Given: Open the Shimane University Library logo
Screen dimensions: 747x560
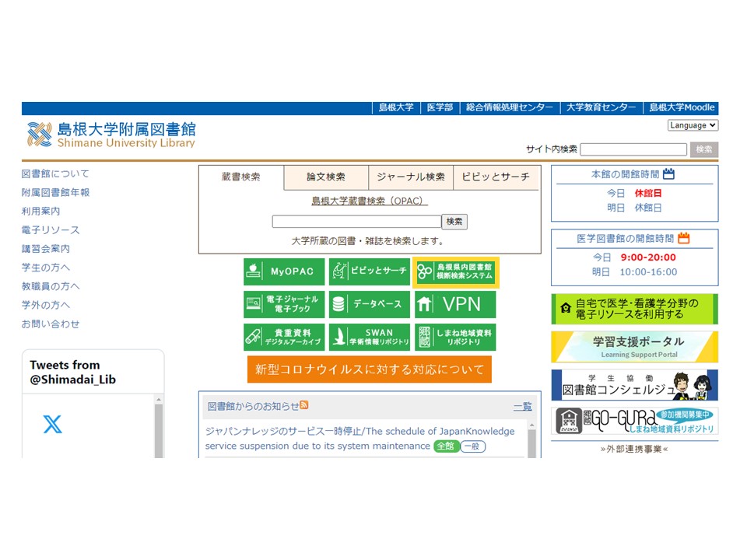Looking at the screenshot, I should [x=111, y=135].
